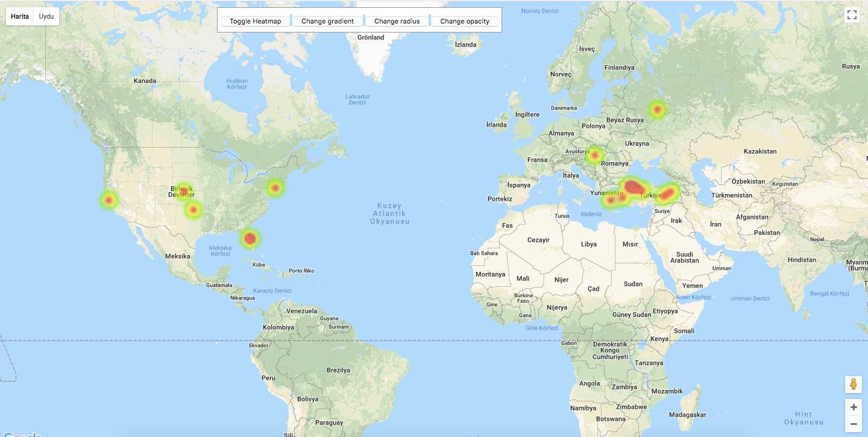
Task: Click the heatmap hotspot over Hungary
Action: tap(595, 156)
